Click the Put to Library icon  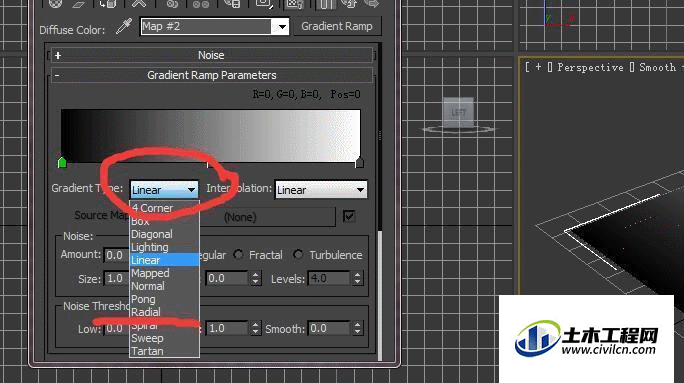(x=233, y=3)
